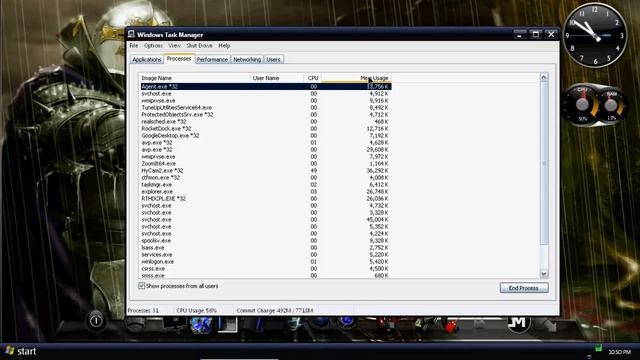Select the smss.exe process
Image resolution: width=640 pixels, height=360 pixels.
pos(266,276)
